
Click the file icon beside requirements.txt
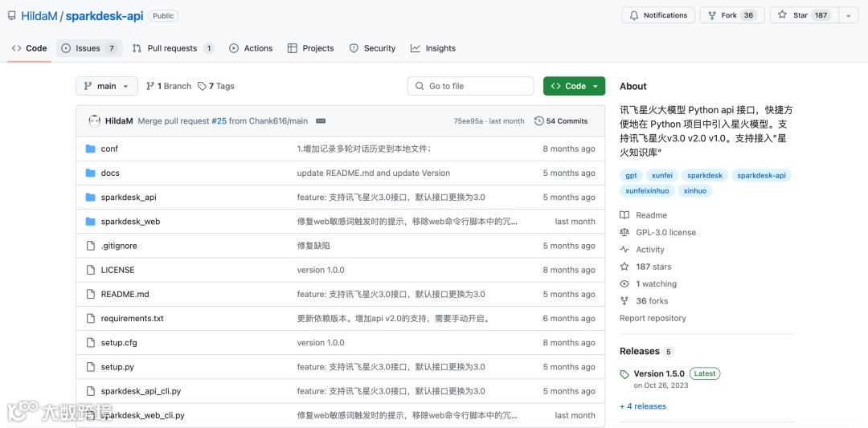(91, 319)
